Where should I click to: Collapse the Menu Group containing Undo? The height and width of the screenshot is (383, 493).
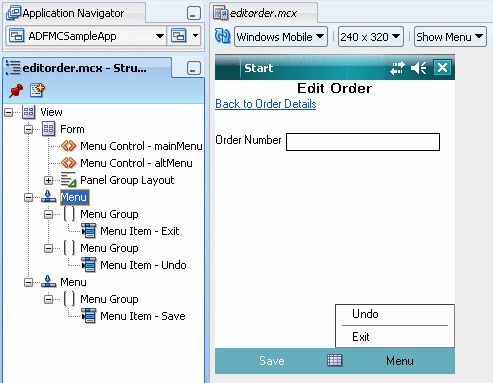49,248
